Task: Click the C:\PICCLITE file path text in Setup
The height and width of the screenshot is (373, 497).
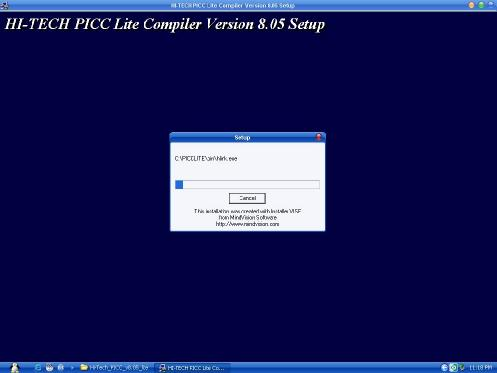Action: point(206,159)
